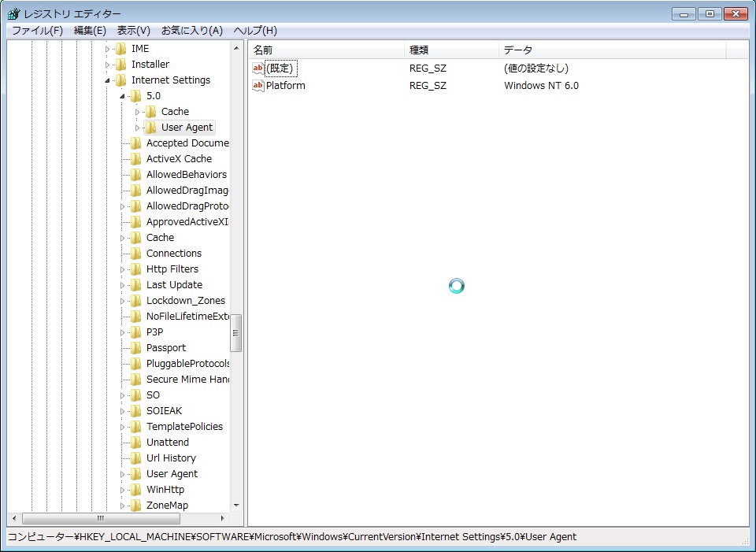This screenshot has width=756, height=552.
Task: Open the 編集(E) menu
Action: coord(90,31)
